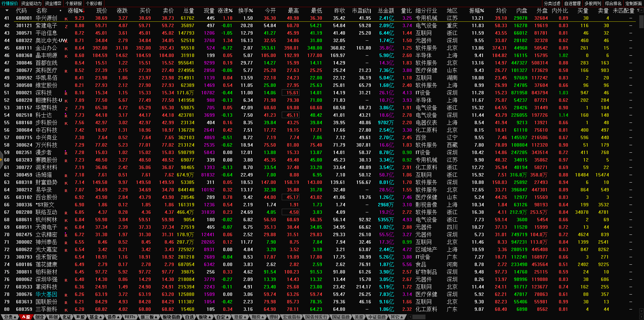Viewport: 644px width, 320px height.
Task: Open the header dropdown triangle before 代码
Action: [7, 11]
